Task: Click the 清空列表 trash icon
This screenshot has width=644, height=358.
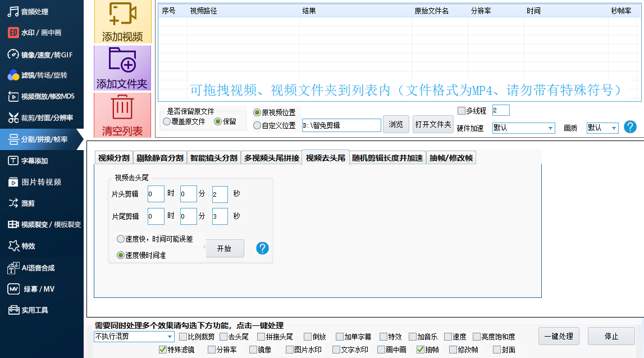Action: (x=122, y=108)
